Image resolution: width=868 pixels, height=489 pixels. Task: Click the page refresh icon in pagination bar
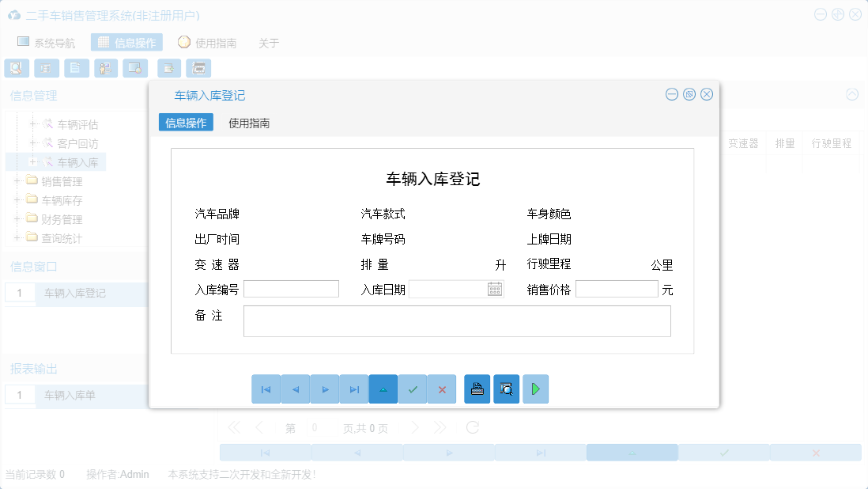click(473, 426)
